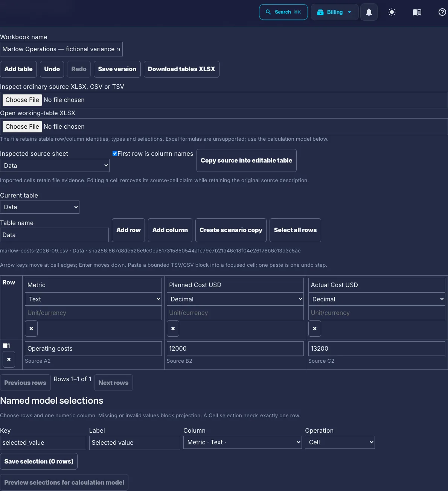The image size is (448, 491).
Task: Edit the Table name field
Action: [54, 235]
